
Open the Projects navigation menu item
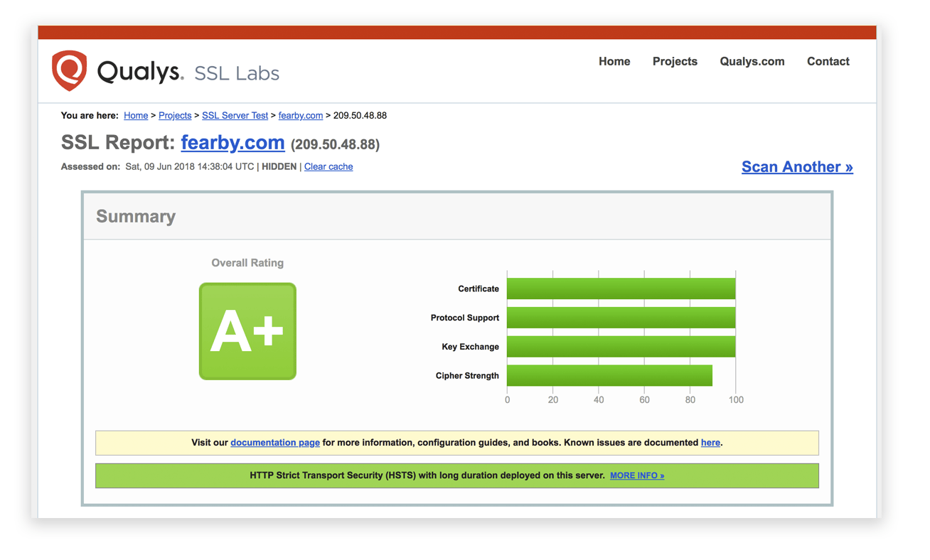pyautogui.click(x=675, y=62)
